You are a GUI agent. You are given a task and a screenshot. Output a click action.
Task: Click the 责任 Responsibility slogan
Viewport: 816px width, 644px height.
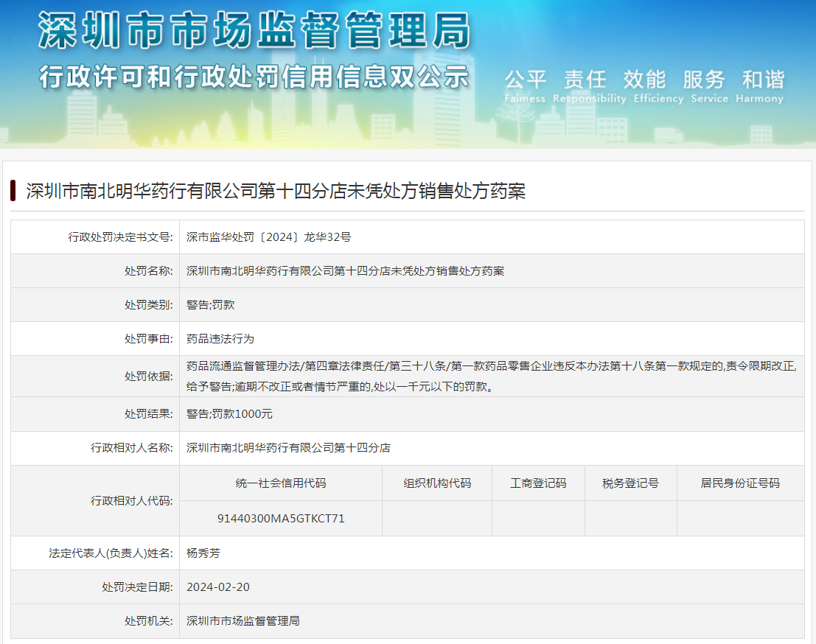589,86
